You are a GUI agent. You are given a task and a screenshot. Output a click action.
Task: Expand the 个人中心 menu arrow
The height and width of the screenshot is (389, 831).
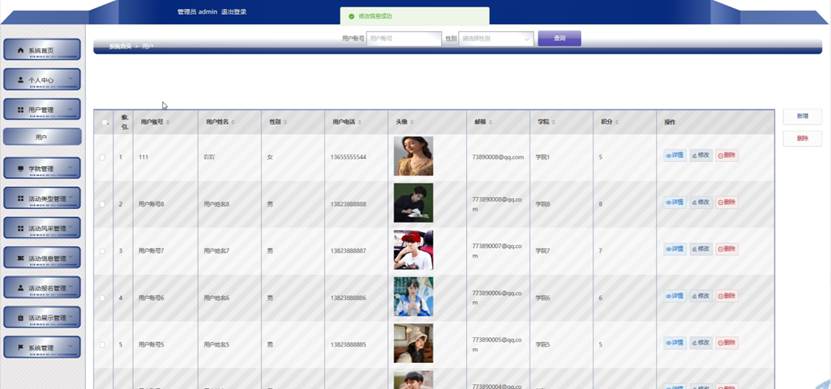tap(70, 79)
